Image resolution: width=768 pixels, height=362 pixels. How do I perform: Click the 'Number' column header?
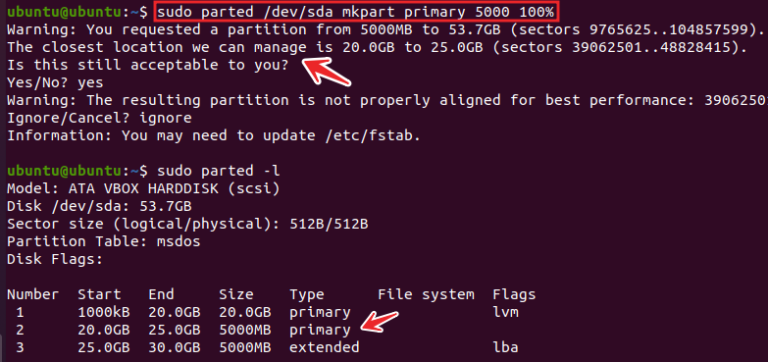click(x=33, y=294)
